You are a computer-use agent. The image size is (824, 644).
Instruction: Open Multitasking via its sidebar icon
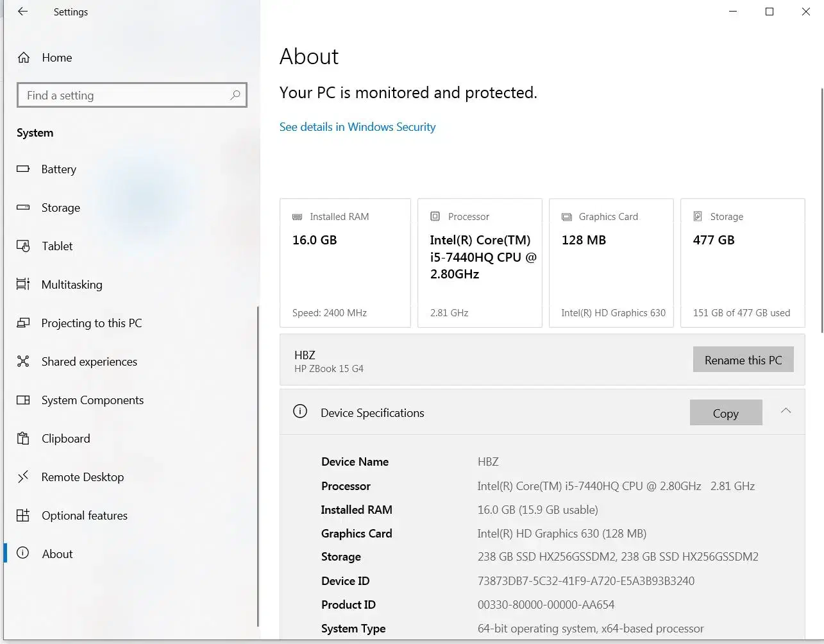point(23,284)
